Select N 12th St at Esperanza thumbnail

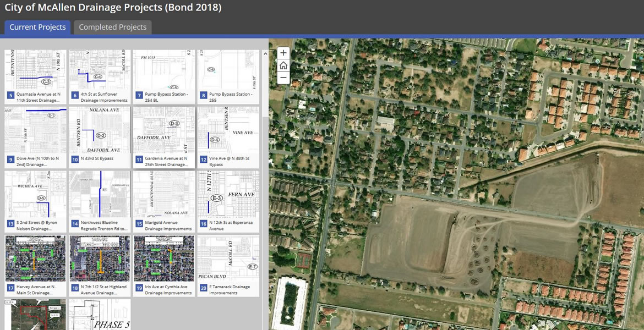[x=228, y=195]
